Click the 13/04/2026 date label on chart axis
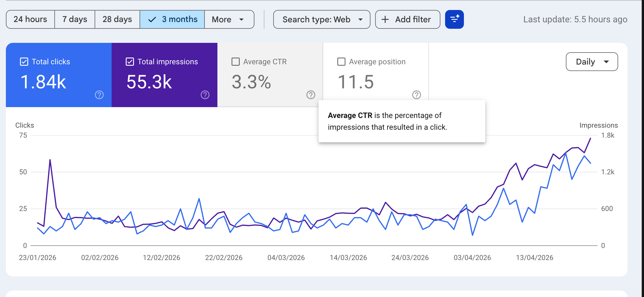The height and width of the screenshot is (297, 644). click(x=534, y=258)
